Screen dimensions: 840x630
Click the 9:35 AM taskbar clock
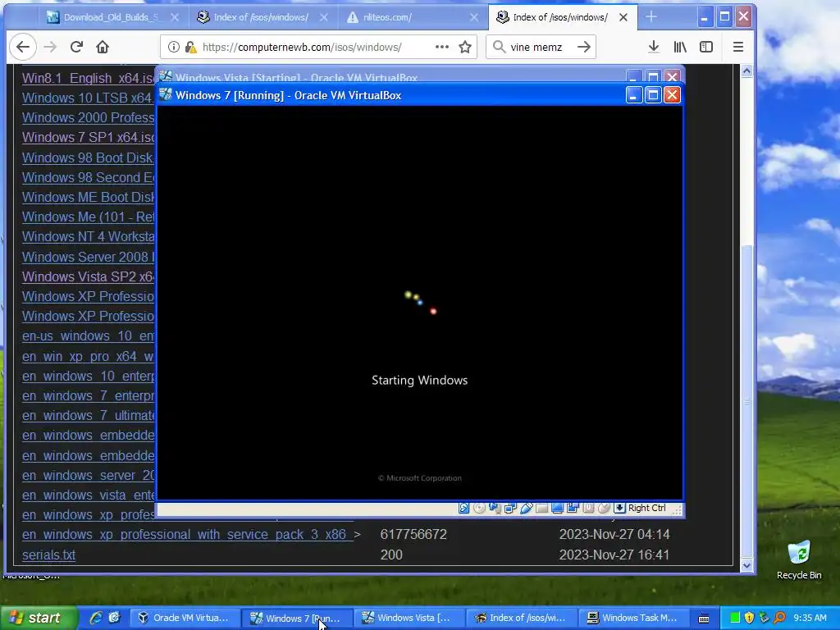[x=810, y=618]
